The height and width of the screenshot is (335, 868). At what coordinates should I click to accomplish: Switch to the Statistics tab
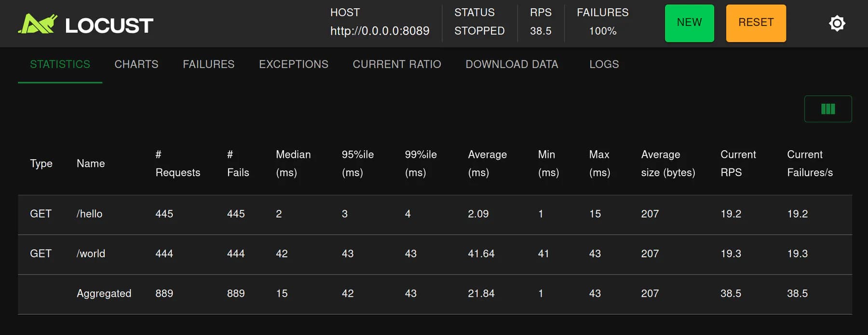pos(60,65)
